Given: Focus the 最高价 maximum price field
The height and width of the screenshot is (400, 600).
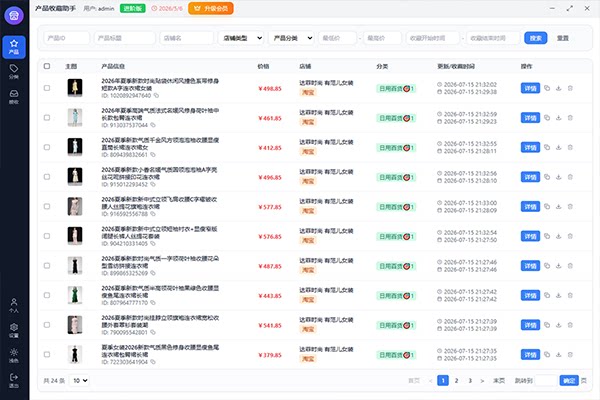Looking at the screenshot, I should pyautogui.click(x=382, y=38).
